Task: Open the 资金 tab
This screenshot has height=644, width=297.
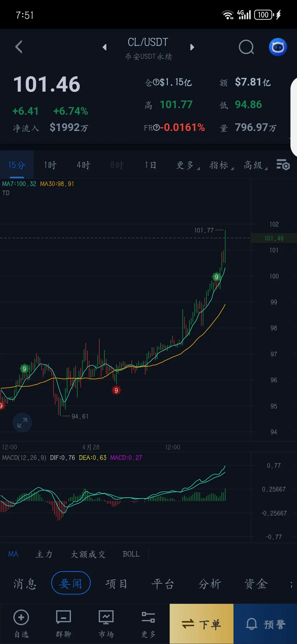Action: pos(256,583)
